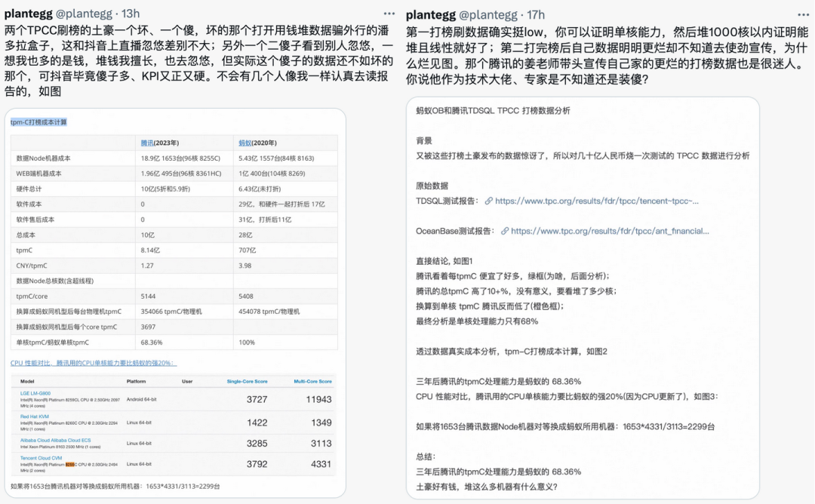Open the plantegg profile name on the 13h tweet
The height and width of the screenshot is (504, 815).
(x=28, y=14)
